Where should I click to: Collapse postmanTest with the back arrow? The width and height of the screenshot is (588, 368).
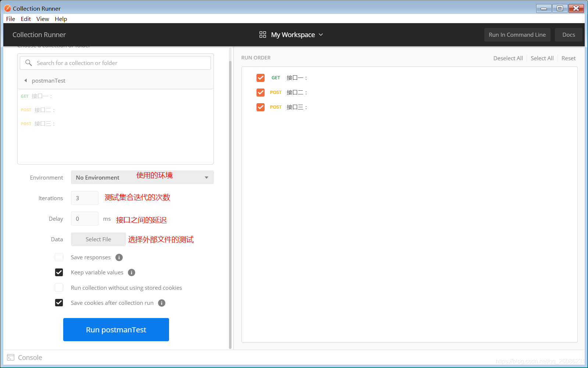tap(25, 80)
